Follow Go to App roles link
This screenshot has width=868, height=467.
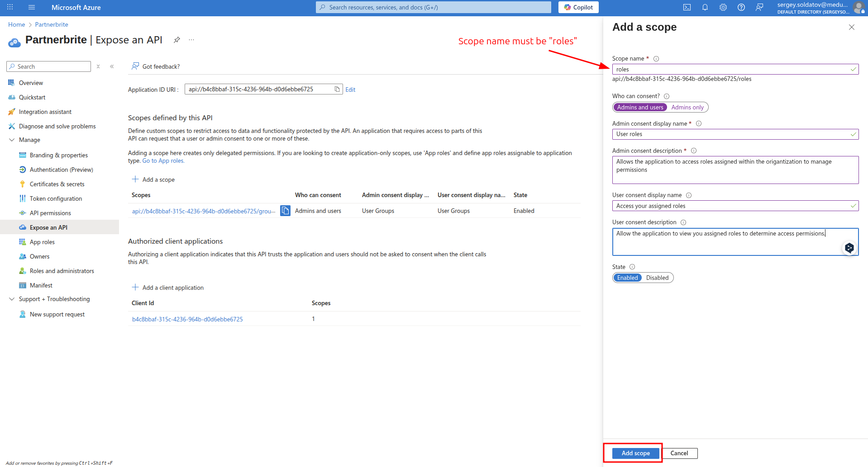pyautogui.click(x=163, y=160)
